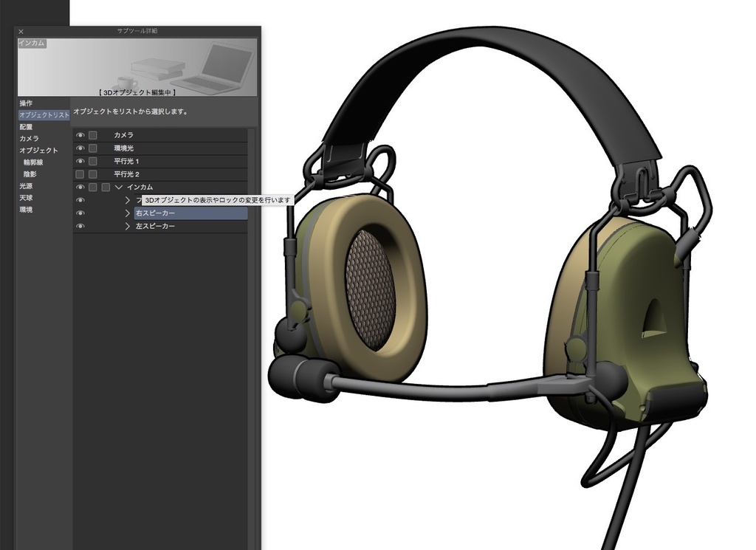
Task: Toggle visibility eye of インカム row
Action: tap(80, 187)
